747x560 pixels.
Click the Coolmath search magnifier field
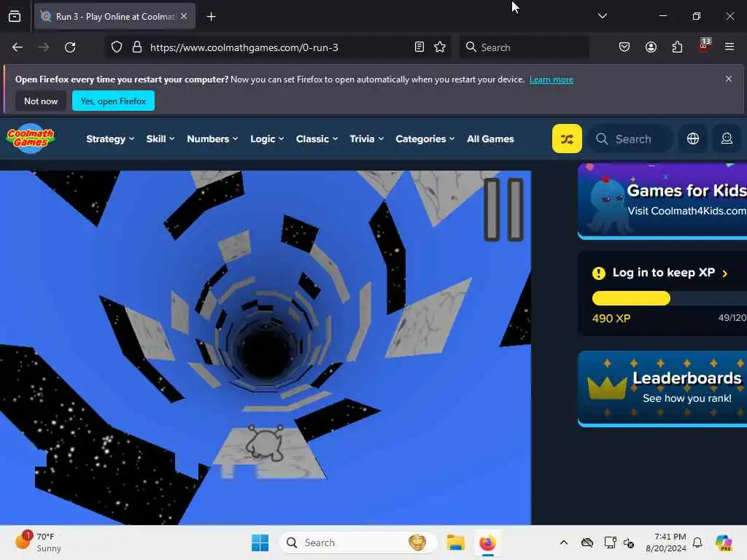point(631,139)
